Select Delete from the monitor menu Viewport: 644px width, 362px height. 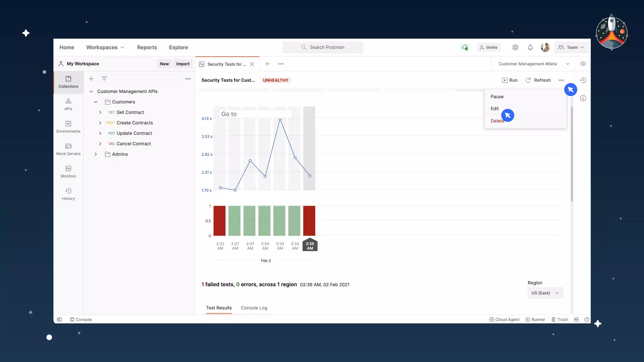point(497,121)
